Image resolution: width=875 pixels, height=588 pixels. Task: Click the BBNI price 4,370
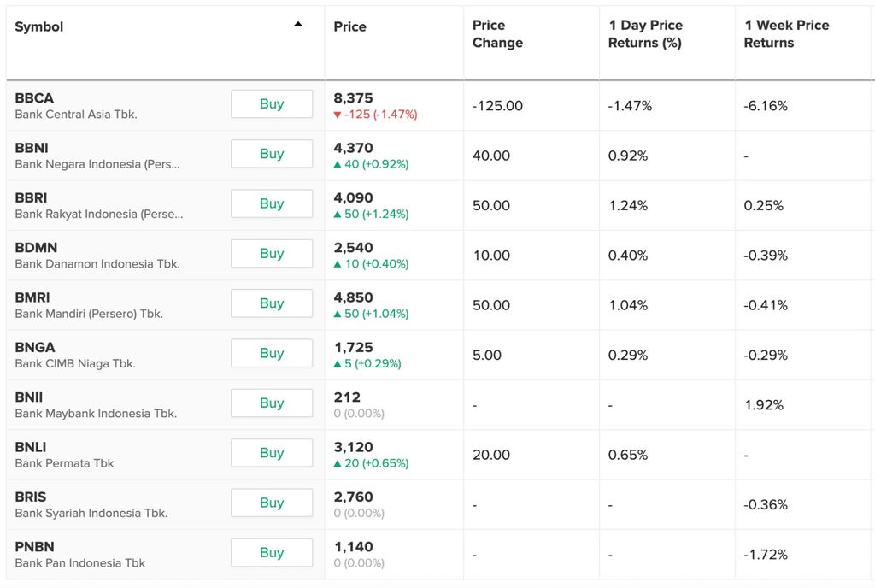(x=353, y=148)
